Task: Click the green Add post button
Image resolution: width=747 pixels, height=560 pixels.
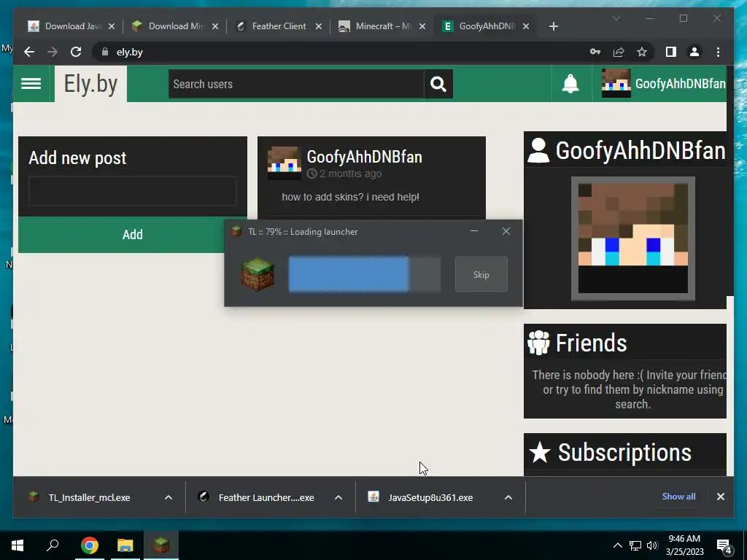Action: tap(133, 234)
